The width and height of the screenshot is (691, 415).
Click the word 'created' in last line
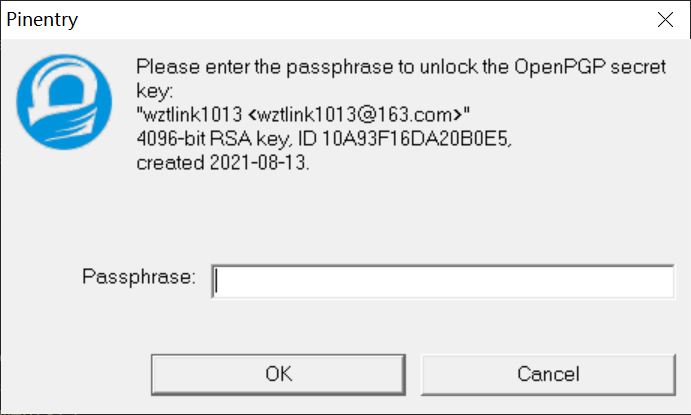pyautogui.click(x=171, y=163)
